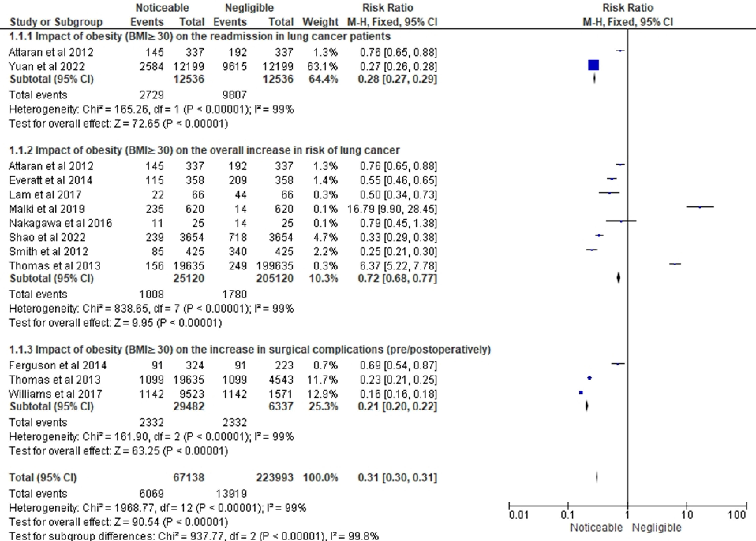This screenshot has width=756, height=541.
Task: Click the axis tick label '0.01'
Action: click(x=519, y=515)
